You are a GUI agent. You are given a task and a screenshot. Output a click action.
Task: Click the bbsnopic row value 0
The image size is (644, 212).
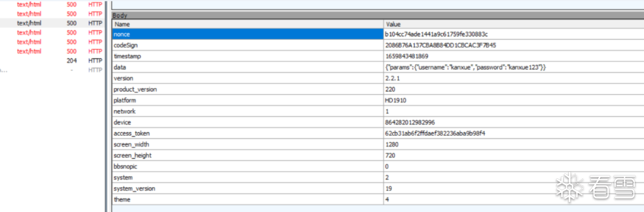coord(387,166)
